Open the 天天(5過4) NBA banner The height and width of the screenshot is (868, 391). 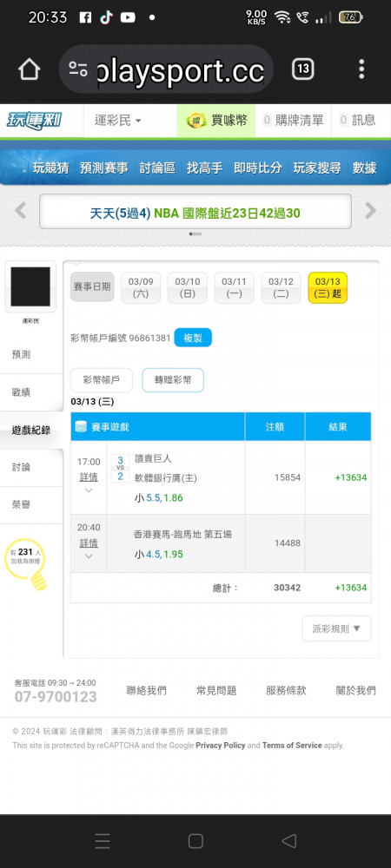195,212
